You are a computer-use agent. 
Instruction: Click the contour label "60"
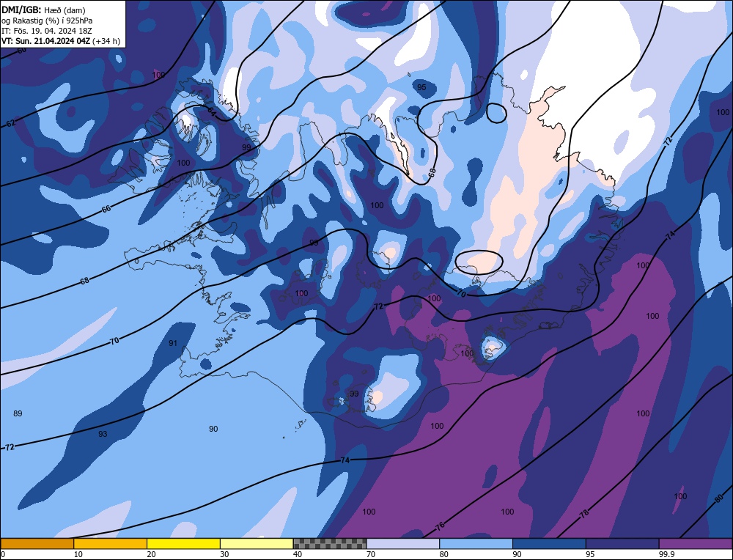[21, 50]
